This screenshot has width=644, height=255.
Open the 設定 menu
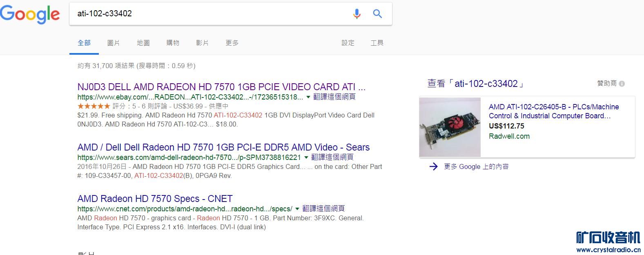348,43
